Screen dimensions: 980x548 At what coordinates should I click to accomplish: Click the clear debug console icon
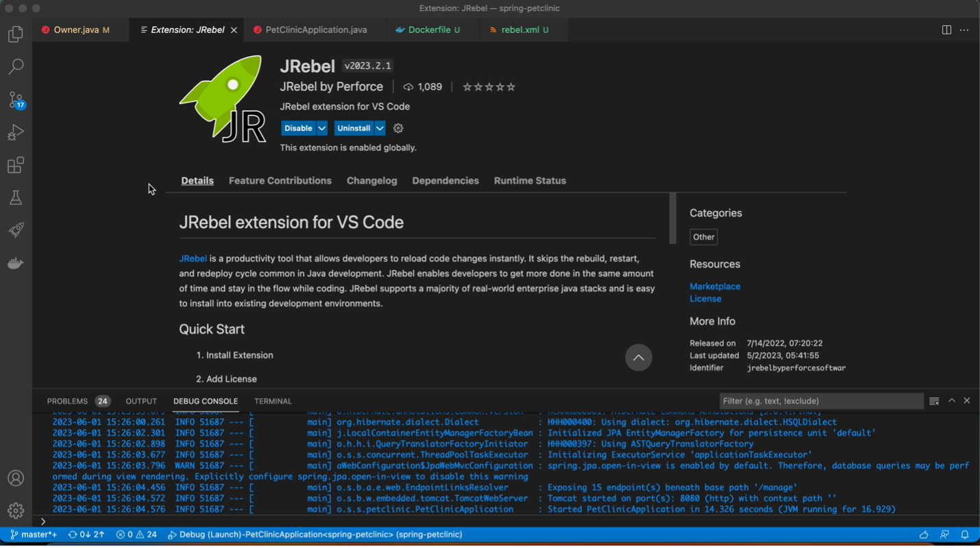coord(934,401)
